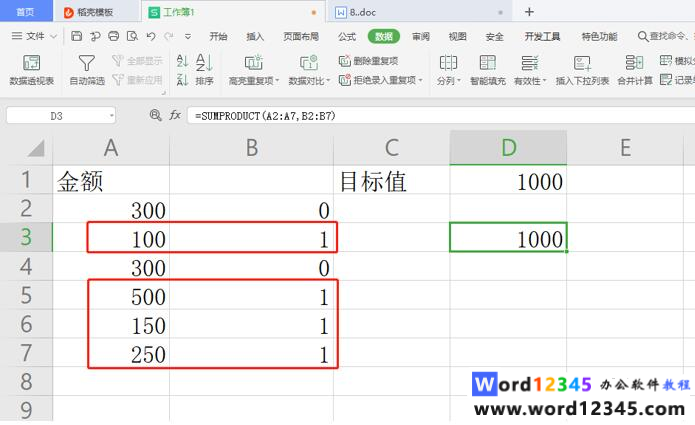This screenshot has height=425, width=695.
Task: Go to the 首页 home tab
Action: [x=26, y=12]
